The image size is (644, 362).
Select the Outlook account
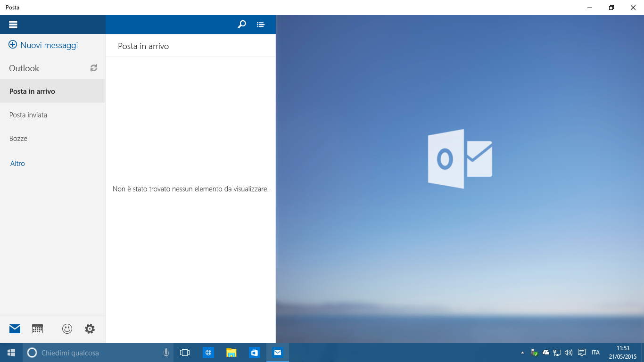[24, 68]
